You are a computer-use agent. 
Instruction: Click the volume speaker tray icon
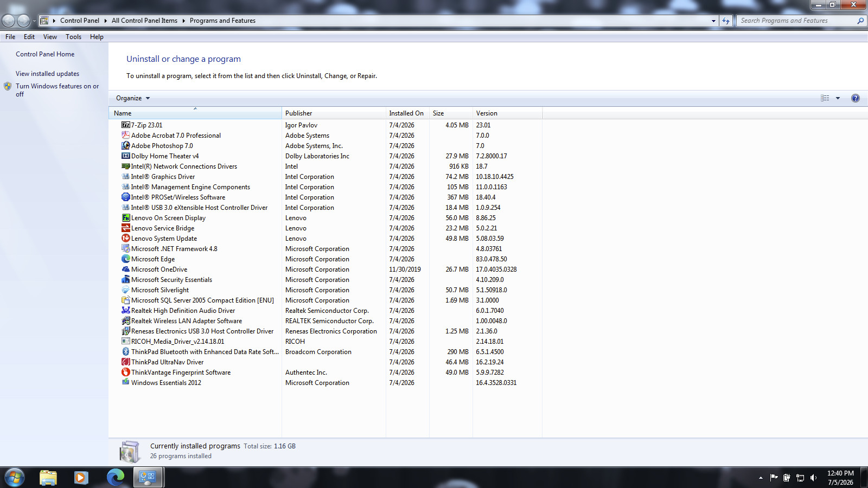tap(813, 478)
